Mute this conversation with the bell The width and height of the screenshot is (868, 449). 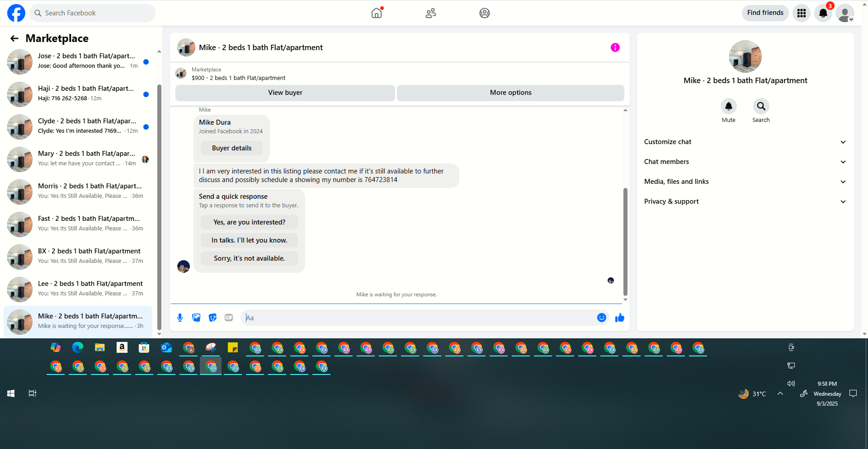point(729,106)
